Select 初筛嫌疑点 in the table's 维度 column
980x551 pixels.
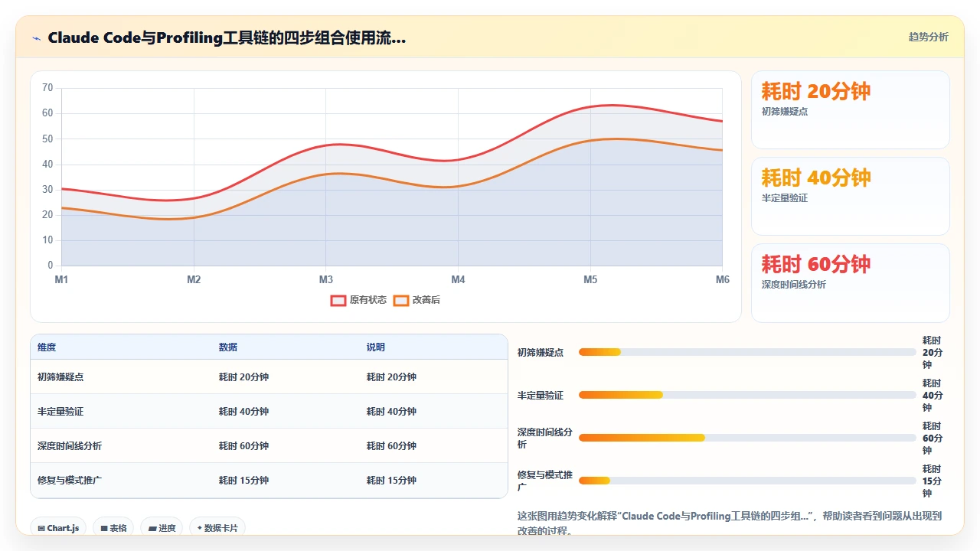60,377
